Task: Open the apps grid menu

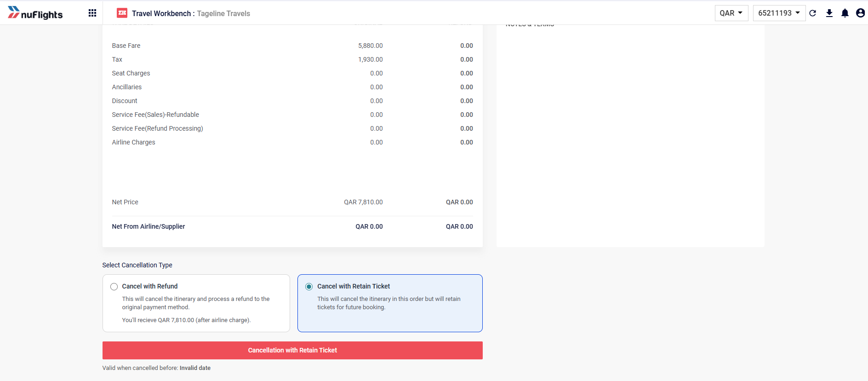Action: pos(92,13)
